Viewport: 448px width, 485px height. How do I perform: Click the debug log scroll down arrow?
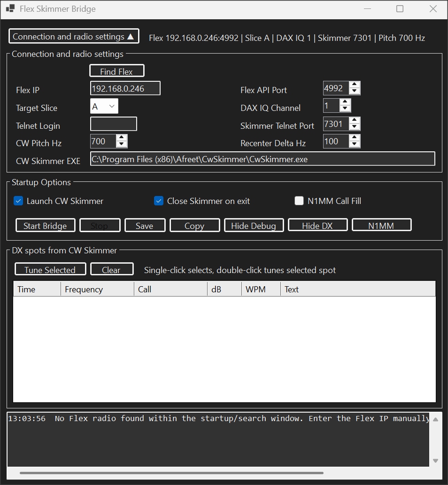[436, 461]
